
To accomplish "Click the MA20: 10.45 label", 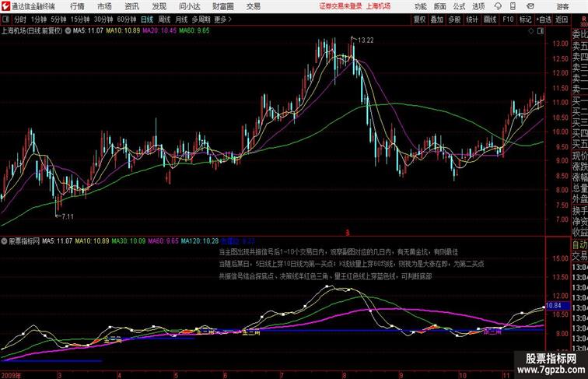I will (x=159, y=31).
